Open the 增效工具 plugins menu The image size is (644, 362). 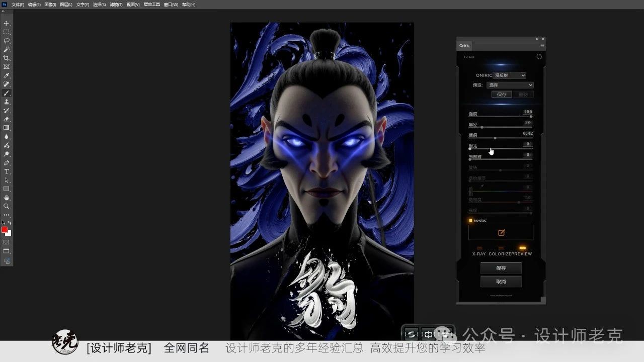click(x=152, y=5)
